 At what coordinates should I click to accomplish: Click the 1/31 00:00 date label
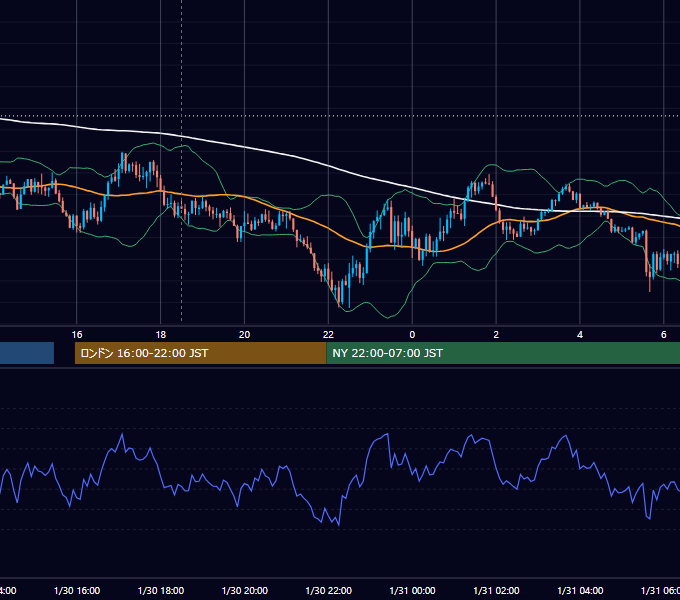pyautogui.click(x=412, y=590)
